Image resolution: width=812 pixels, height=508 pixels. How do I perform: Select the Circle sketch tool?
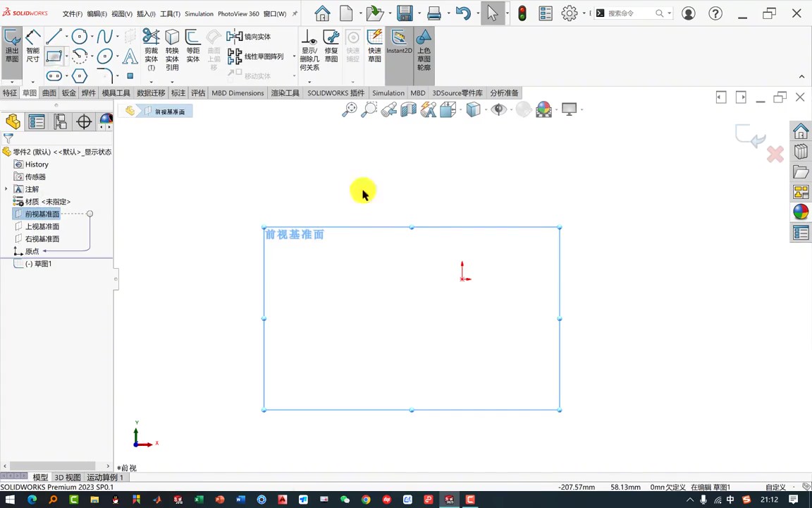click(x=79, y=36)
